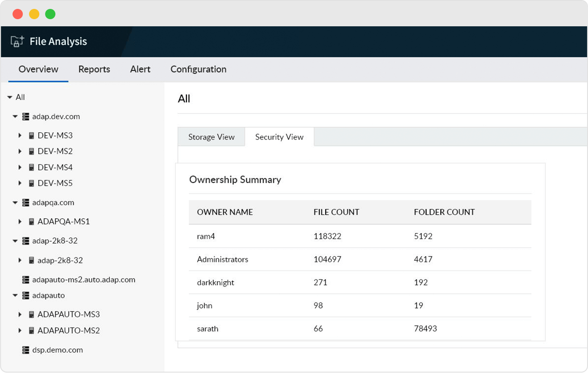588x373 pixels.
Task: Click the domain icon beside adap.dev.com
Action: pyautogui.click(x=25, y=116)
